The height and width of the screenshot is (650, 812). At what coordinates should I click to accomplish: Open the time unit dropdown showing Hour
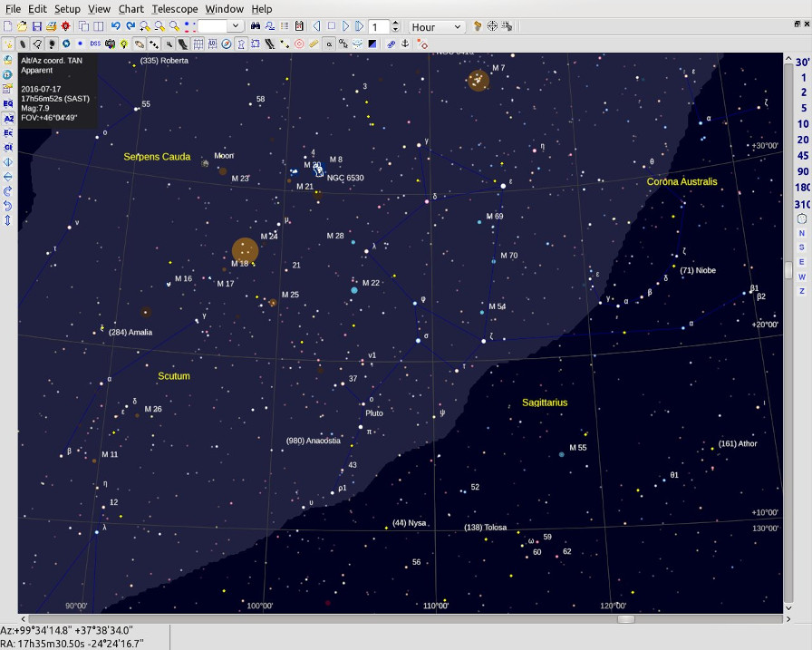click(x=437, y=27)
